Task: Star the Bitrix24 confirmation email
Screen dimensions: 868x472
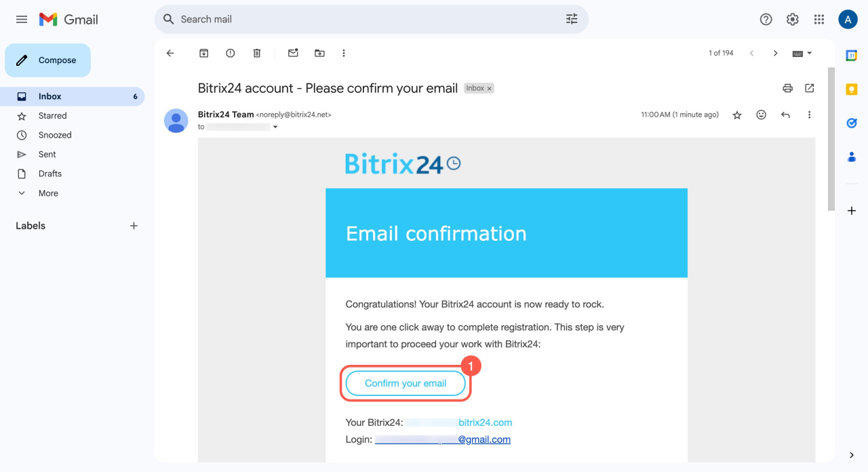Action: click(x=737, y=115)
